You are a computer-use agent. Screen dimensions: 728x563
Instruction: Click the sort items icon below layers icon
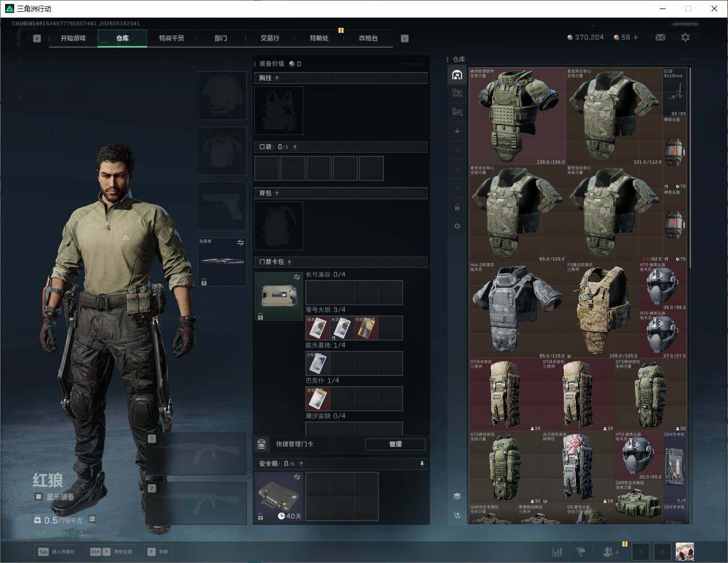coord(457,515)
